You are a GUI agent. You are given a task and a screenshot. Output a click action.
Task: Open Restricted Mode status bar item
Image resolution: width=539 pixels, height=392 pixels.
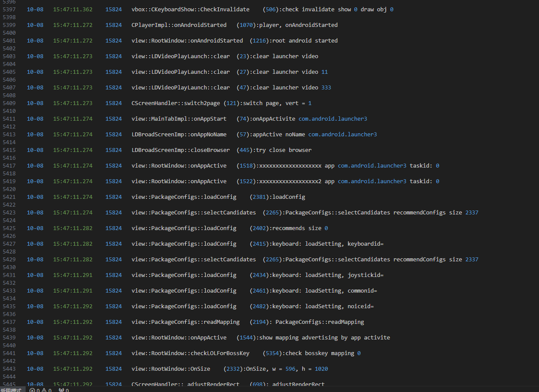(11, 390)
